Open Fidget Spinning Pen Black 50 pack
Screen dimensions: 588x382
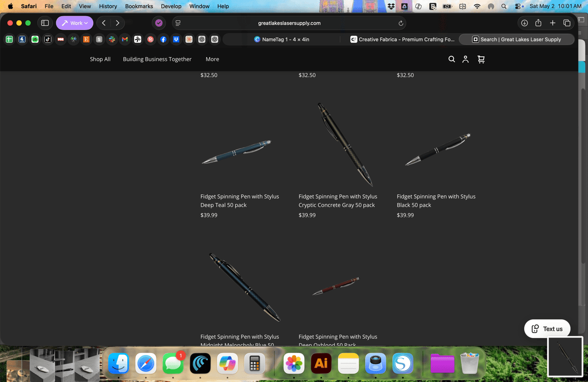436,201
